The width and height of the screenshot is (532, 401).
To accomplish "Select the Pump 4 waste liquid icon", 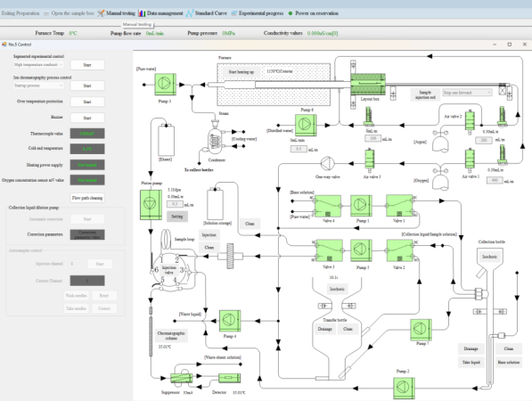I will (x=230, y=321).
